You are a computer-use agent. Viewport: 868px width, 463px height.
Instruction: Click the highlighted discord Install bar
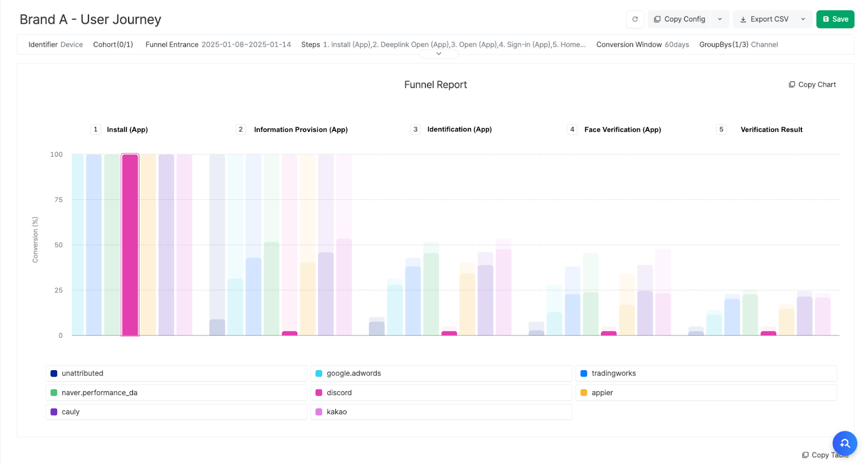coord(130,244)
